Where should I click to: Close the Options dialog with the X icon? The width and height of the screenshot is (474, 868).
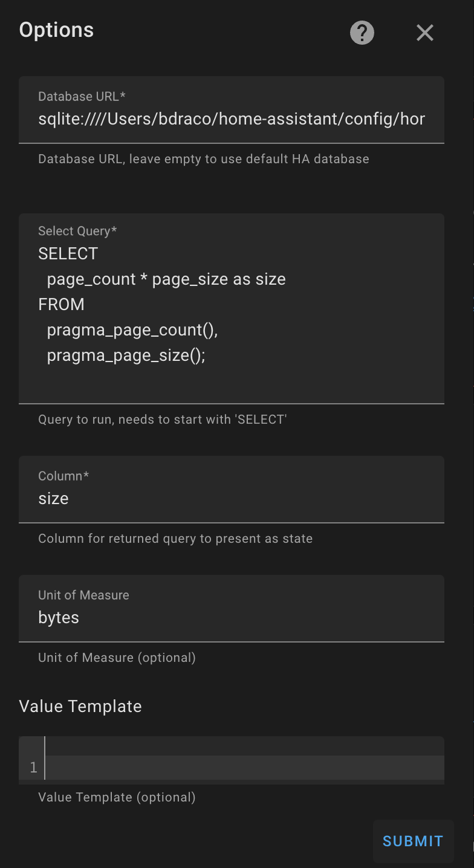[x=425, y=33]
